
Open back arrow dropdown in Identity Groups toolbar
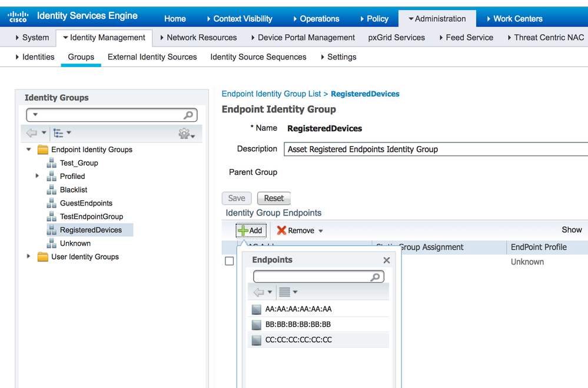coord(44,132)
